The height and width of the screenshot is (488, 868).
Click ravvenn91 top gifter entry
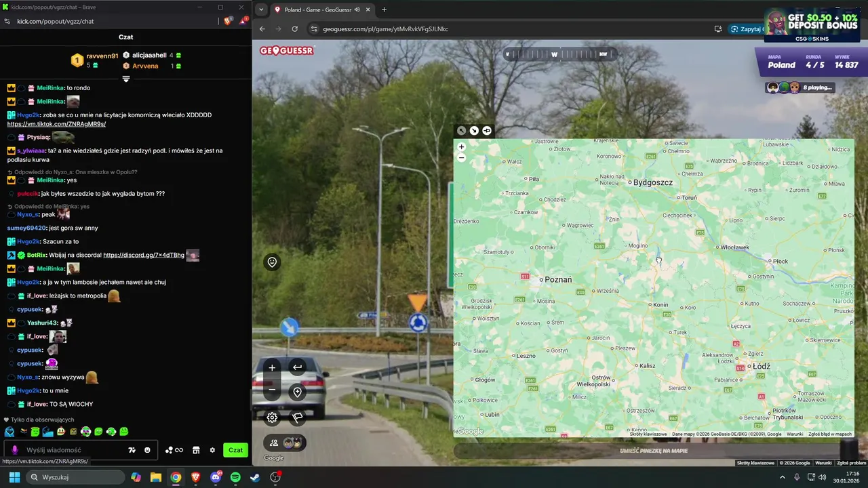pyautogui.click(x=95, y=60)
